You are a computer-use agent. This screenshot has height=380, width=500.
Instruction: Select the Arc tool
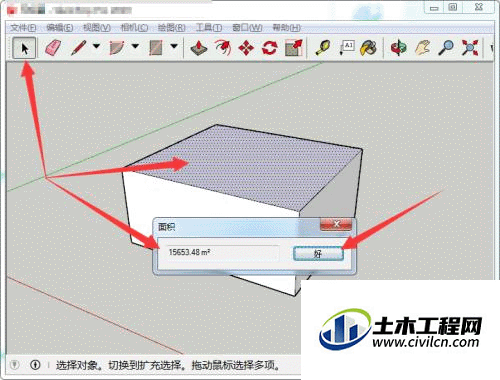click(117, 48)
